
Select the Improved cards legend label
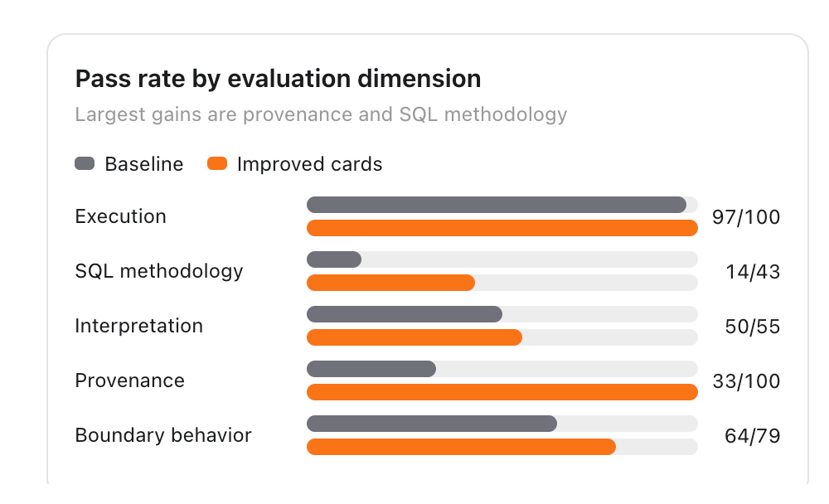309,164
